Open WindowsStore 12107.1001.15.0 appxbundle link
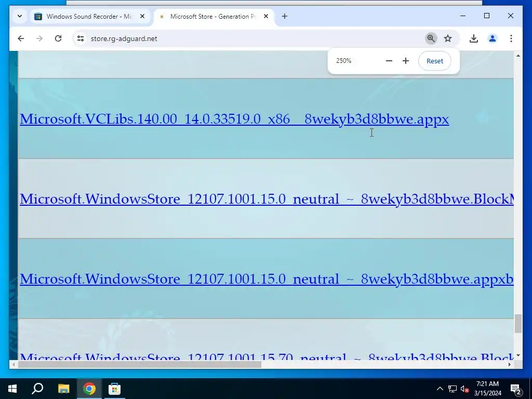Image resolution: width=532 pixels, height=399 pixels. pyautogui.click(x=267, y=279)
